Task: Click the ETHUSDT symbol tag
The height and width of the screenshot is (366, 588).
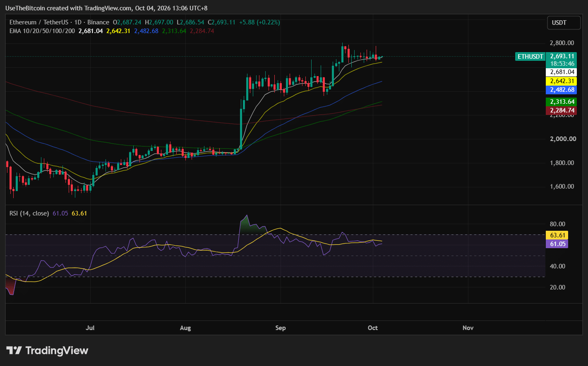Action: tap(530, 57)
